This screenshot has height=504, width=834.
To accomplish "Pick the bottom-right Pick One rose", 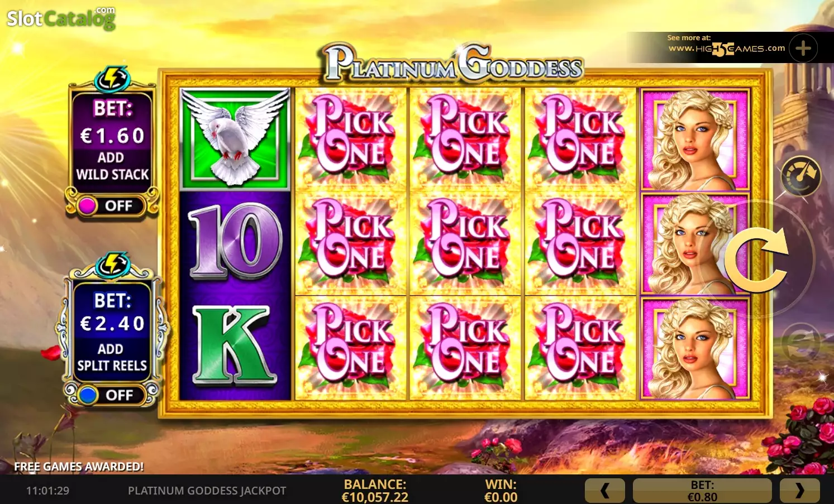I will pyautogui.click(x=580, y=348).
